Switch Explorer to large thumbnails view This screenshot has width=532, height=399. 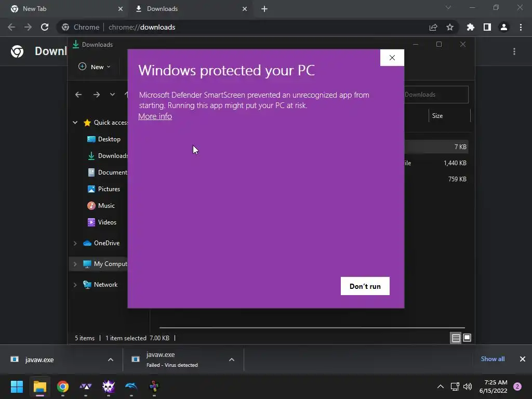coord(467,338)
